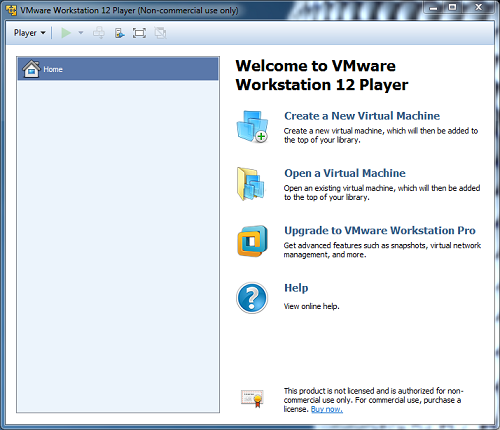Click the Open a Virtual Machine folder icon
This screenshot has width=500, height=430.
(251, 184)
